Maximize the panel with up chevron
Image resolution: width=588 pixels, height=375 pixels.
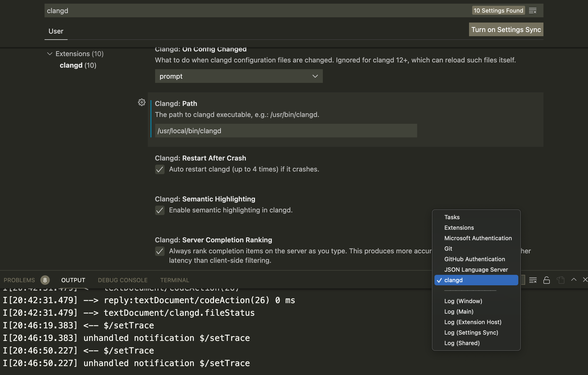tap(574, 280)
